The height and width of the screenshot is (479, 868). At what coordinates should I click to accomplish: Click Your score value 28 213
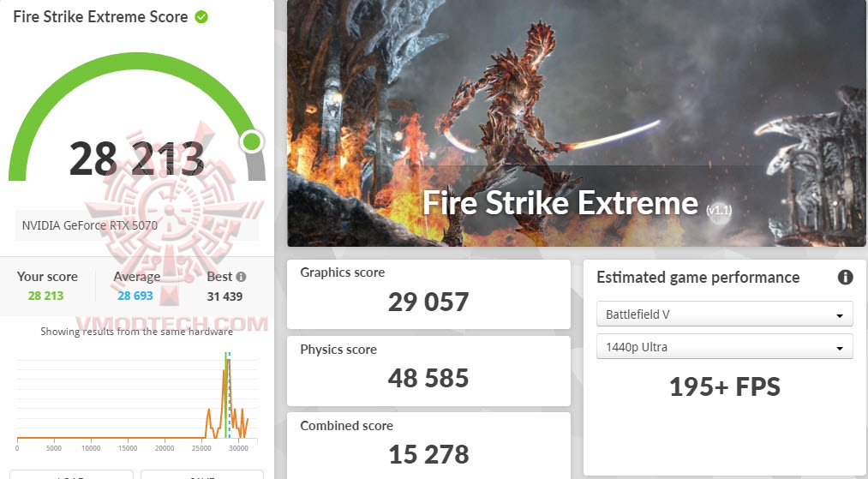pos(46,296)
